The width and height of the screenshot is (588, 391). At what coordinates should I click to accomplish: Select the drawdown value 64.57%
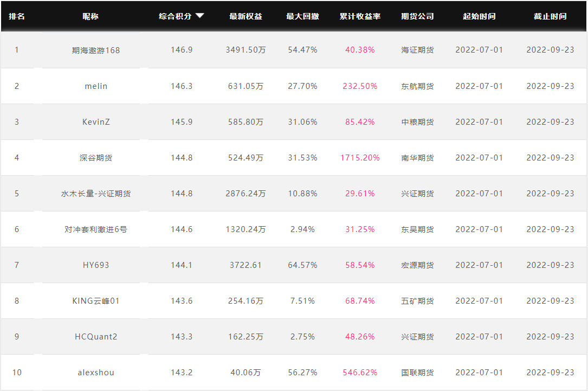302,265
